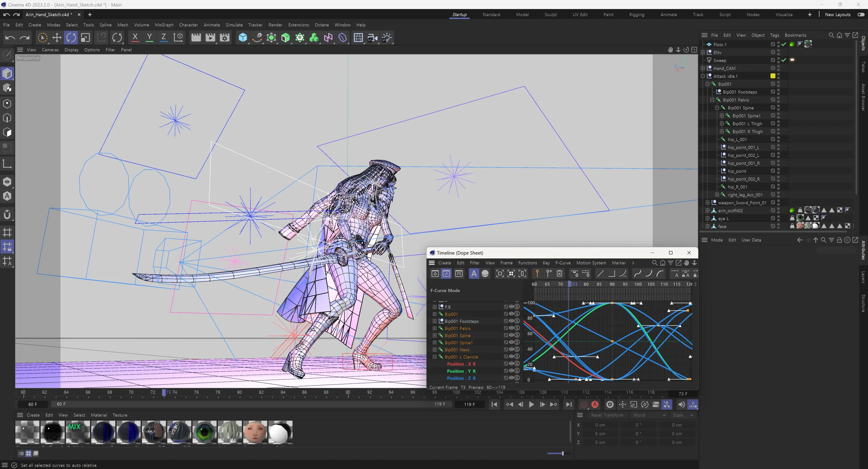Open F-Curve menu in Timeline window
This screenshot has height=469, width=868.
[563, 263]
